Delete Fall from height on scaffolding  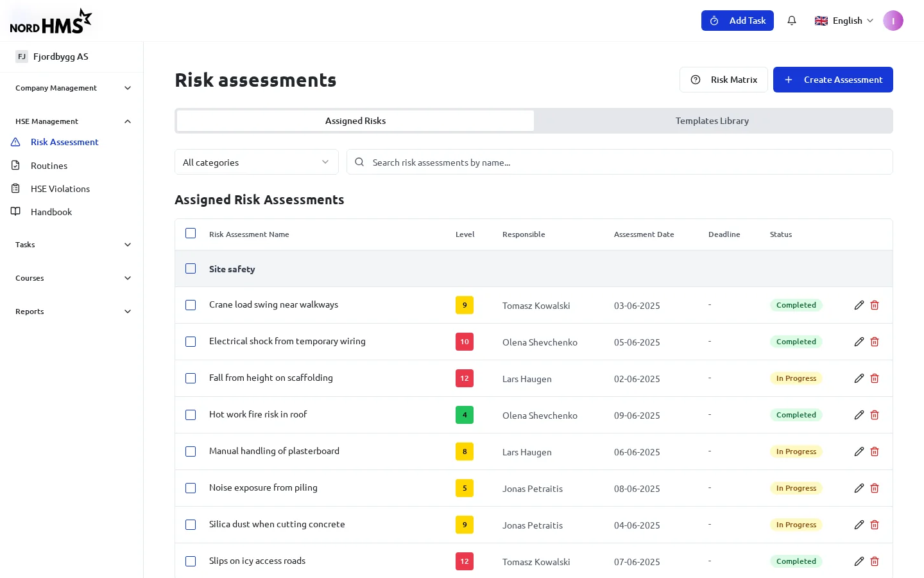click(x=875, y=378)
